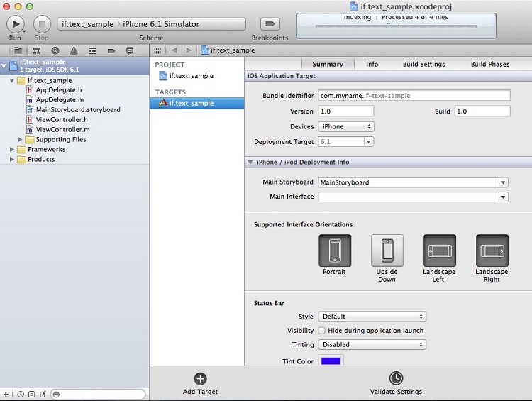The height and width of the screenshot is (401, 532).
Task: Expand the Frameworks folder
Action: pos(12,149)
